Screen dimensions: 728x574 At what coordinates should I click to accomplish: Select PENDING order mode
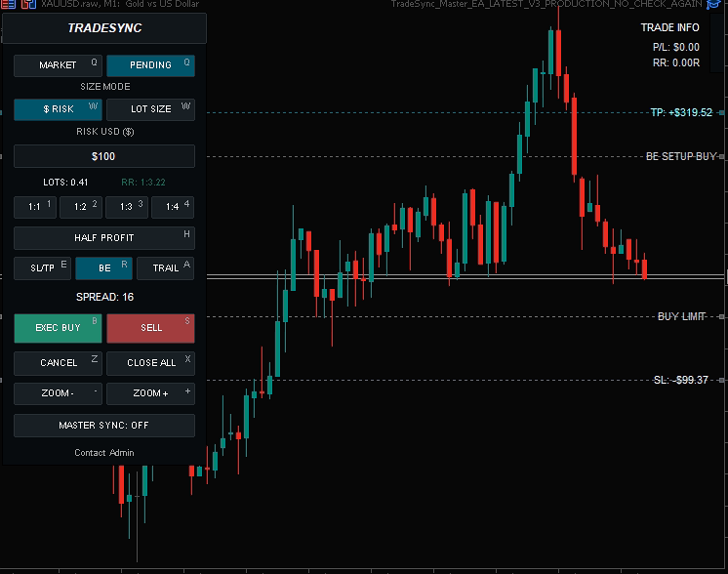coord(150,65)
